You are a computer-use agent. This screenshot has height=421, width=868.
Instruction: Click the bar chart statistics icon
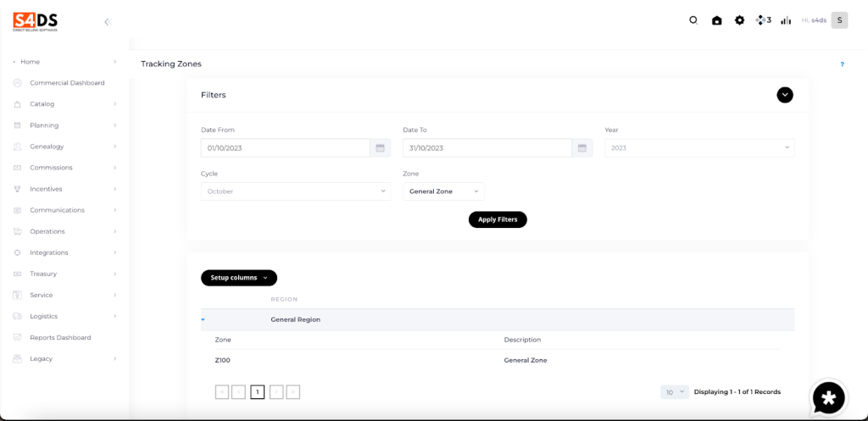(x=786, y=20)
